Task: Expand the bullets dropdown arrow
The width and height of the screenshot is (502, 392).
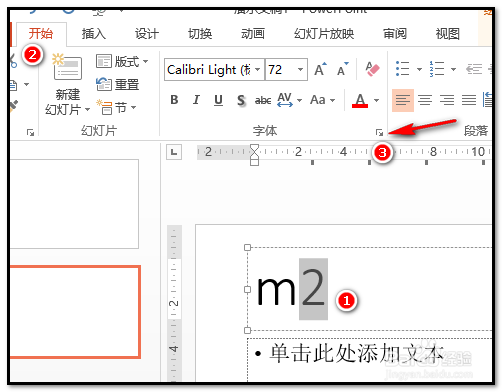Action: (x=419, y=69)
